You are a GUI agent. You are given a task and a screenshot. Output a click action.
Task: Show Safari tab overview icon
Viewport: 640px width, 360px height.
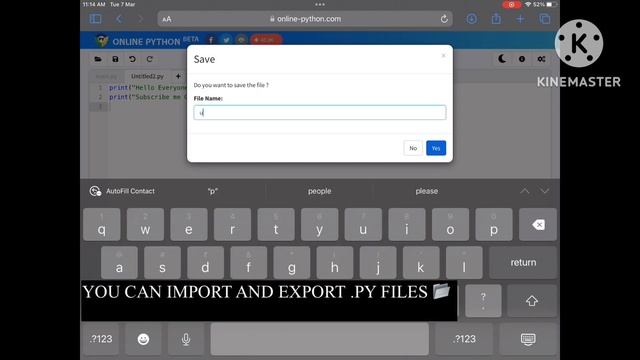pyautogui.click(x=544, y=19)
